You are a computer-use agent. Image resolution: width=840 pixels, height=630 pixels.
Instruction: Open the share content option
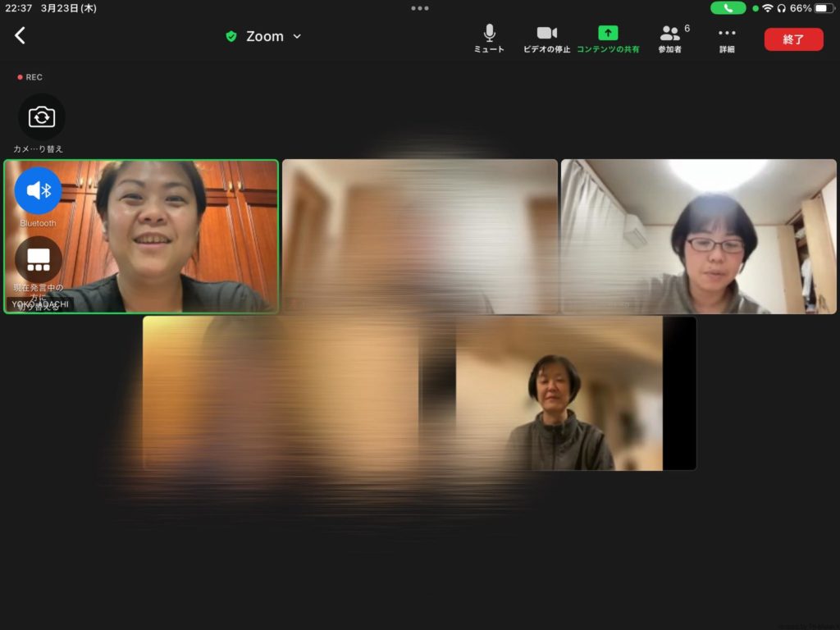[x=607, y=39]
